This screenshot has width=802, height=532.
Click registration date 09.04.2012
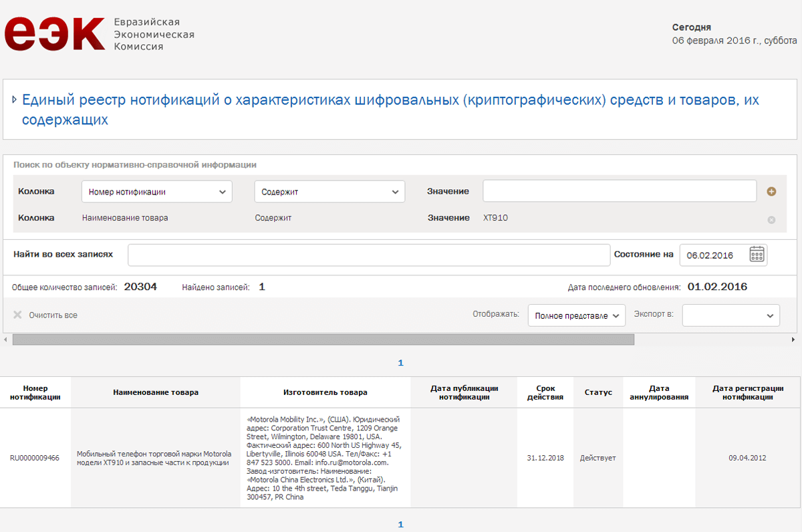coord(748,458)
